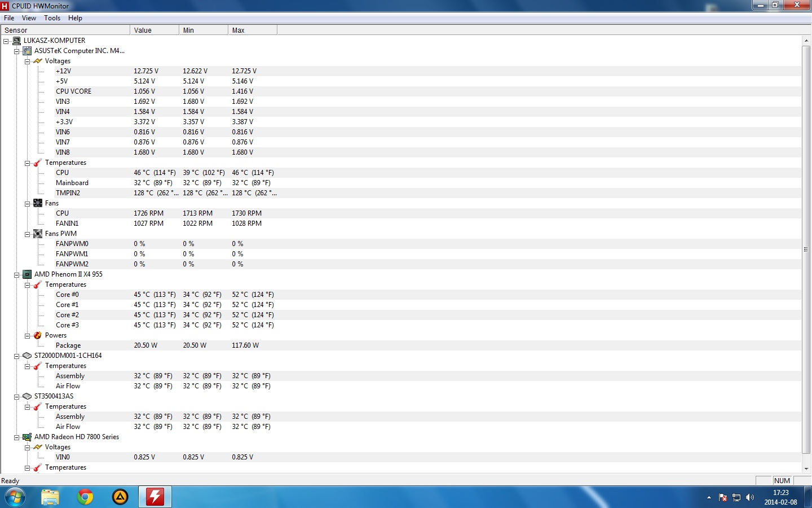This screenshot has width=812, height=508.
Task: Click the ST2000DM001-1CH164 hard drive icon
Action: (x=27, y=356)
